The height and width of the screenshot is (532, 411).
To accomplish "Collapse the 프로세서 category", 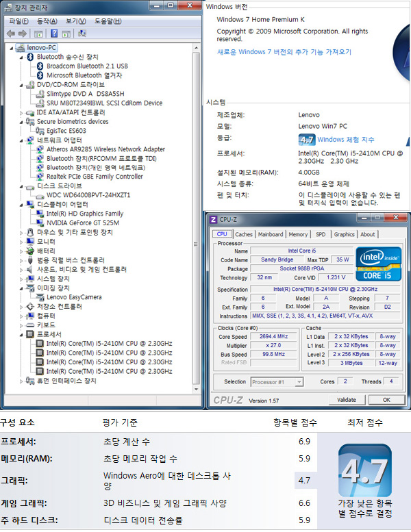I will [x=21, y=335].
